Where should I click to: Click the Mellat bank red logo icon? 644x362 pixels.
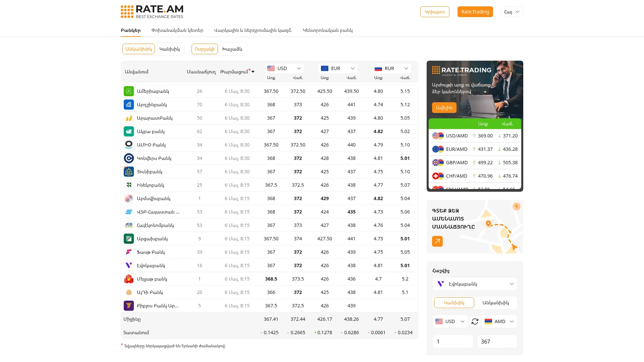[x=129, y=279]
